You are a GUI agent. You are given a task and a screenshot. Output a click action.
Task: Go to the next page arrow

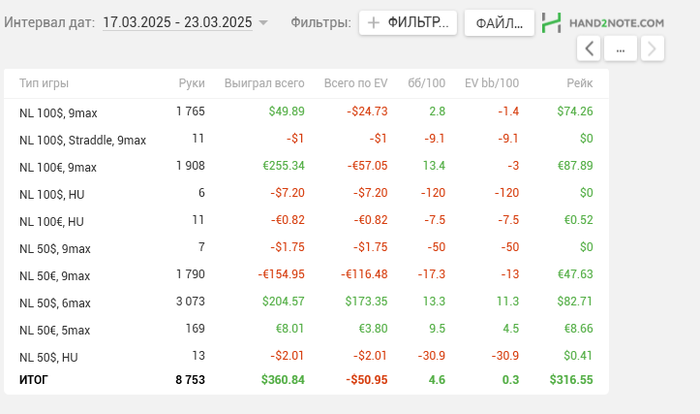pos(652,48)
